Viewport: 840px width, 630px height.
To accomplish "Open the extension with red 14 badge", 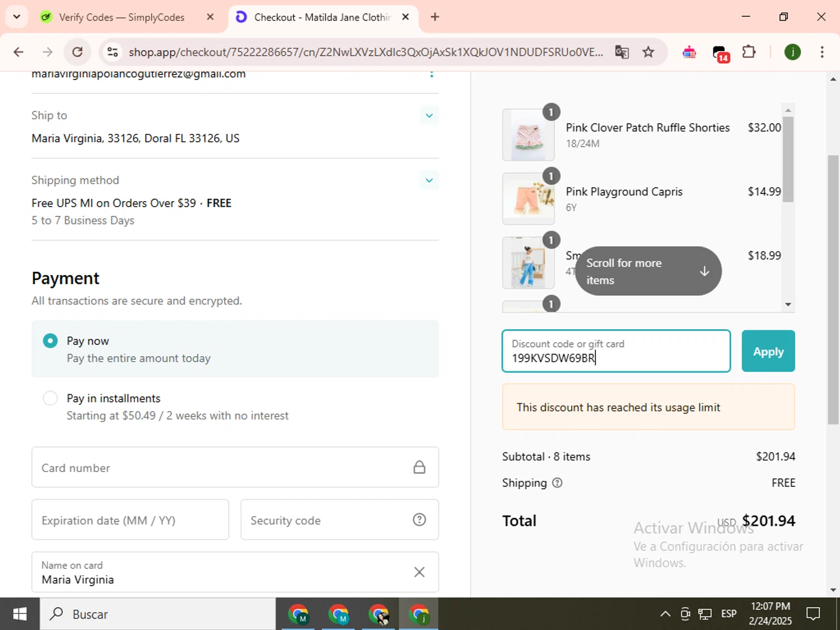I will pos(720,53).
